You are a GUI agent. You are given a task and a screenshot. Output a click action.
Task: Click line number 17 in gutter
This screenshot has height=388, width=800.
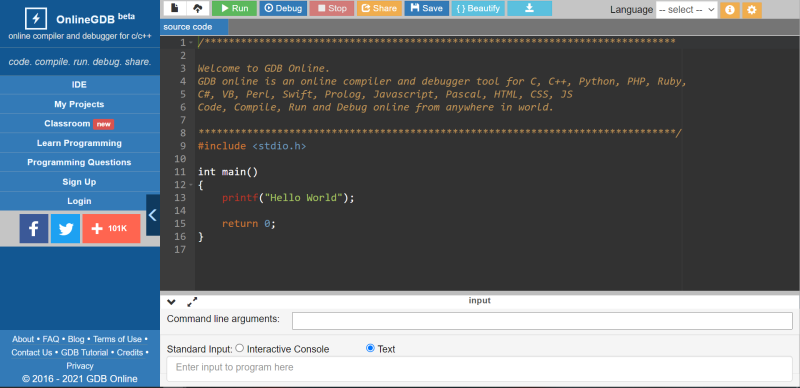point(180,250)
